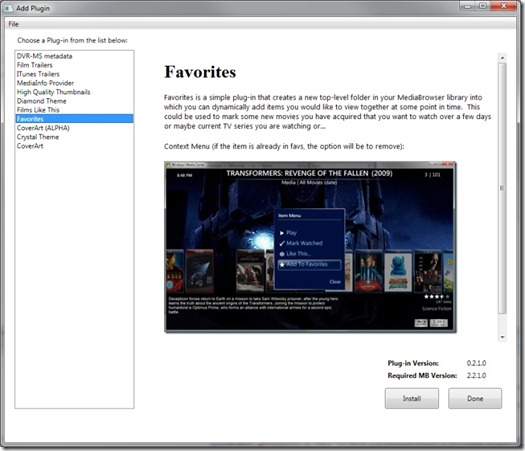Click the description pane scrollbar thumb
This screenshot has height=451, width=525.
click(x=502, y=188)
